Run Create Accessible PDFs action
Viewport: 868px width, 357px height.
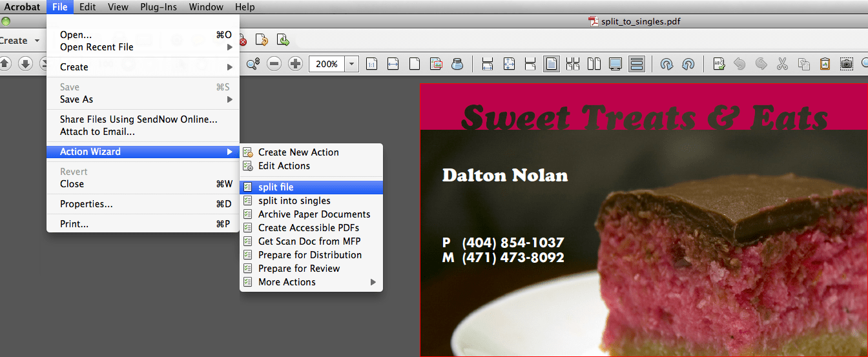point(311,228)
